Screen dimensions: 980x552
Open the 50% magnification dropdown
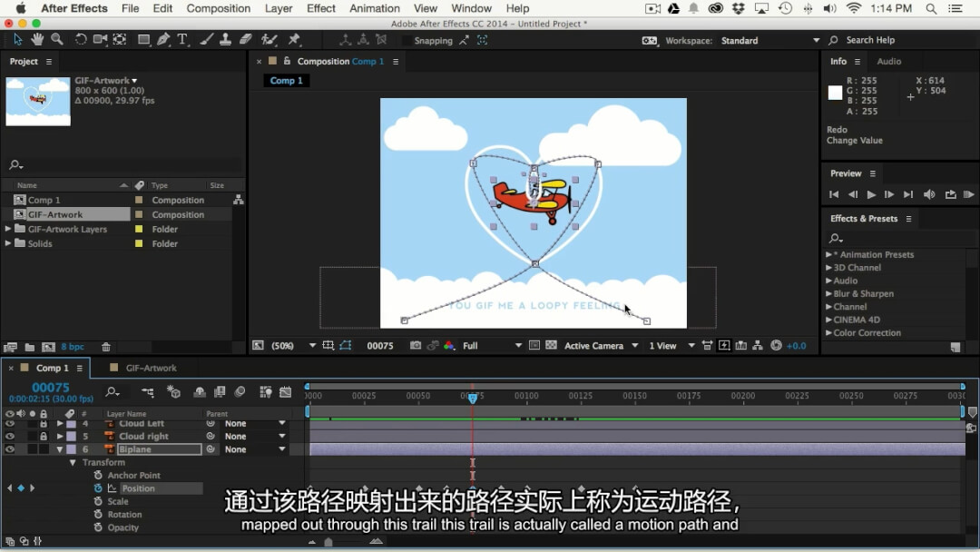point(292,346)
